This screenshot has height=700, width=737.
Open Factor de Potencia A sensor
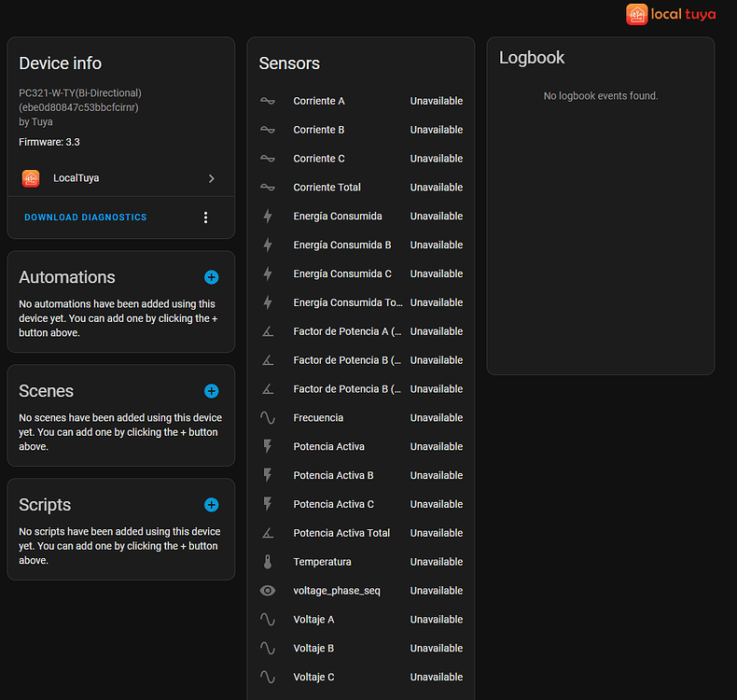347,331
